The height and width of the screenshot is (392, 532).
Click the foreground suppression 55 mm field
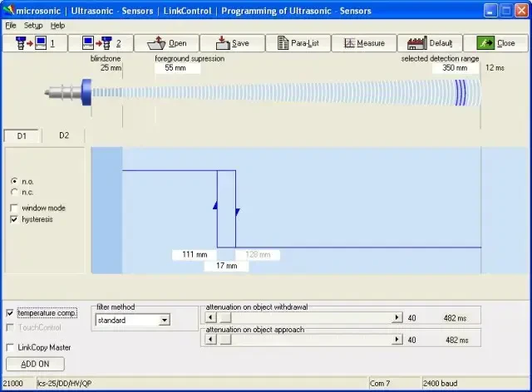tap(177, 68)
